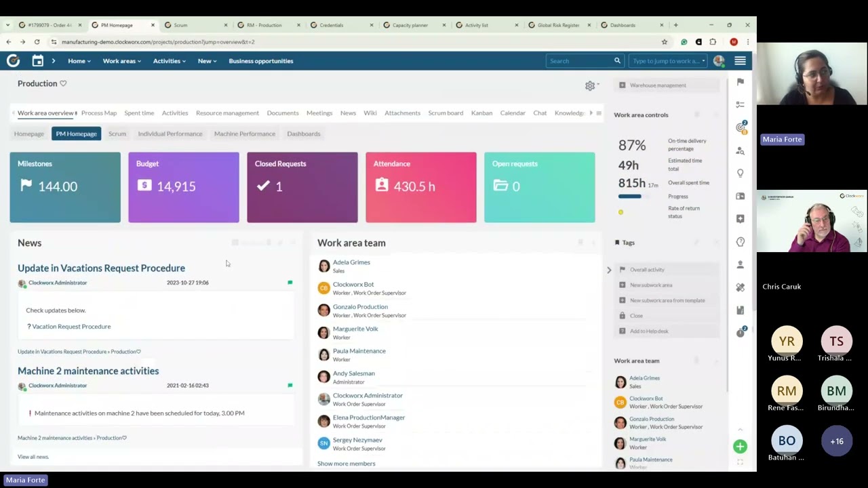Go back with browser back arrow

[9, 42]
